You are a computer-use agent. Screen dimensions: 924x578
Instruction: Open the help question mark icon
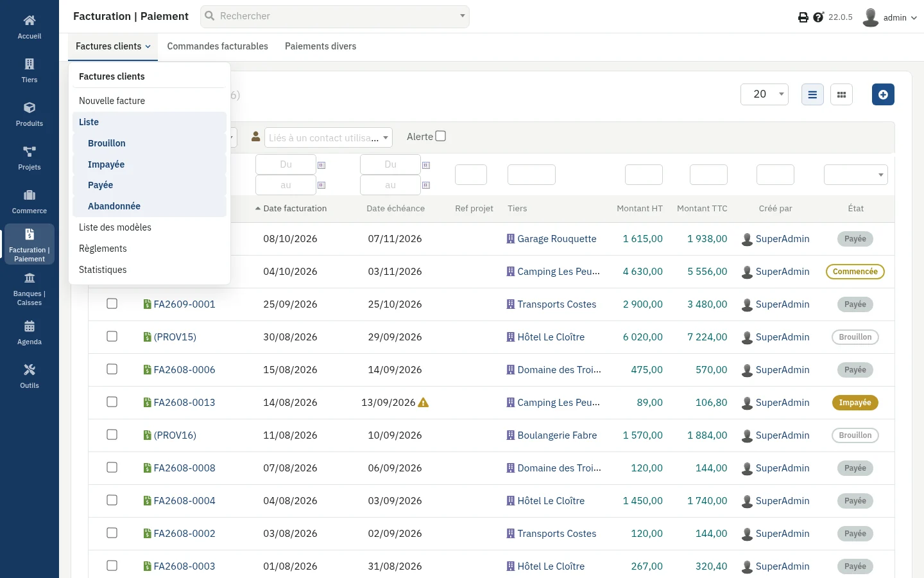tap(818, 17)
